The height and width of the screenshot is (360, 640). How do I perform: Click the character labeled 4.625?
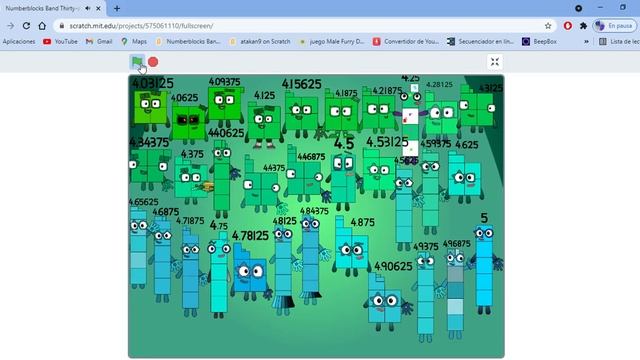tap(464, 178)
